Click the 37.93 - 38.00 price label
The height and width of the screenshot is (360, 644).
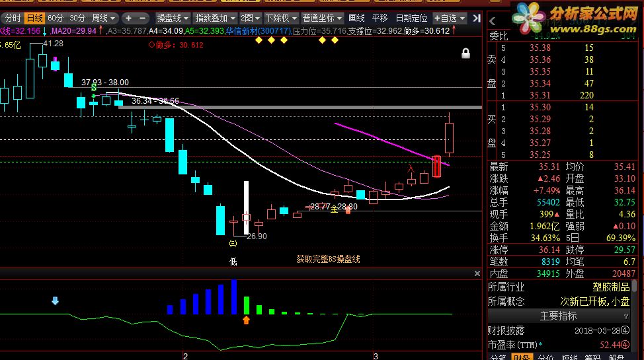tap(104, 83)
